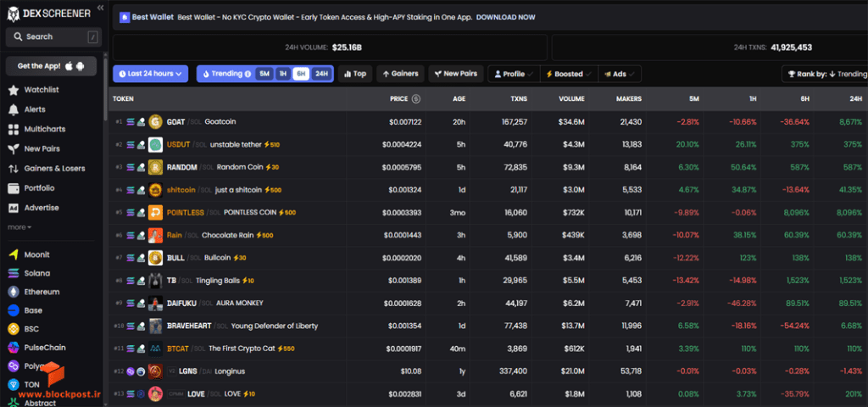Open the DAIFUKU AURA MONKEY row

pyautogui.click(x=488, y=303)
